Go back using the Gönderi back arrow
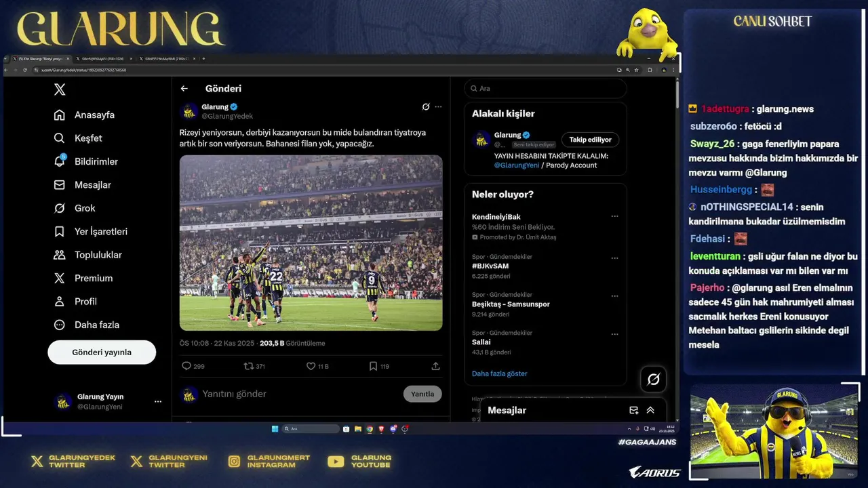The height and width of the screenshot is (488, 868). tap(184, 89)
